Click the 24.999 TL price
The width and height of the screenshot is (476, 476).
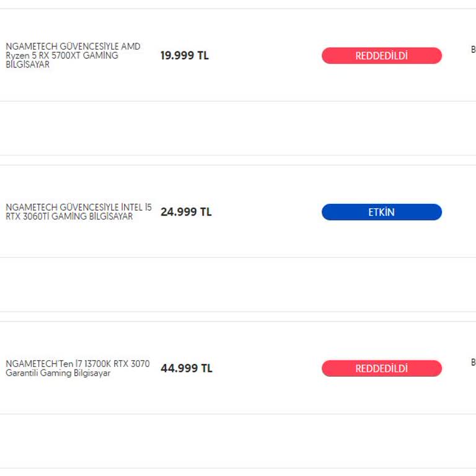(186, 211)
